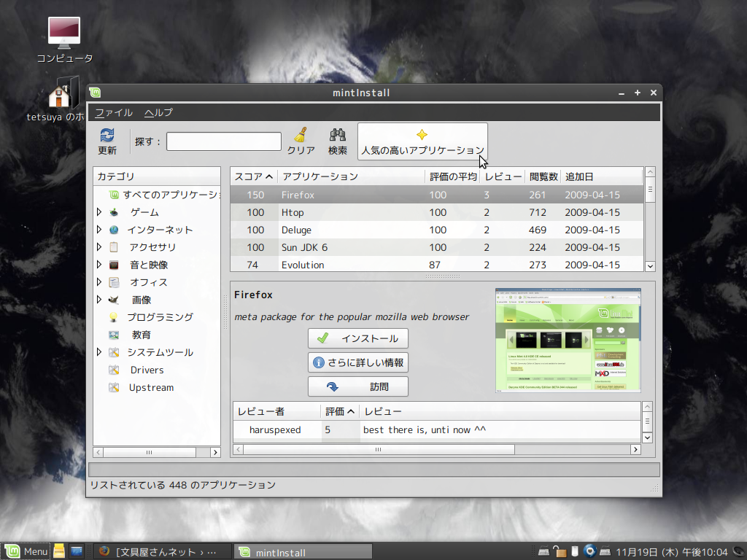Sort the list by スコア column header

tap(254, 176)
